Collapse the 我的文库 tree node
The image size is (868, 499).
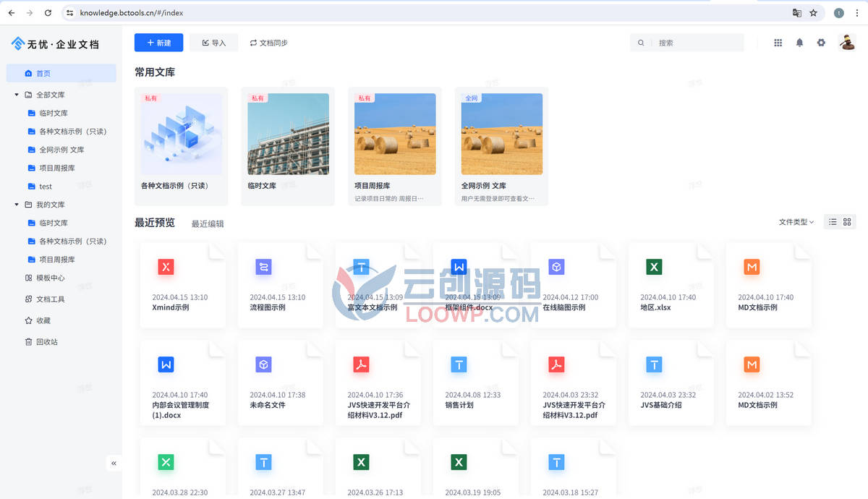tap(17, 205)
